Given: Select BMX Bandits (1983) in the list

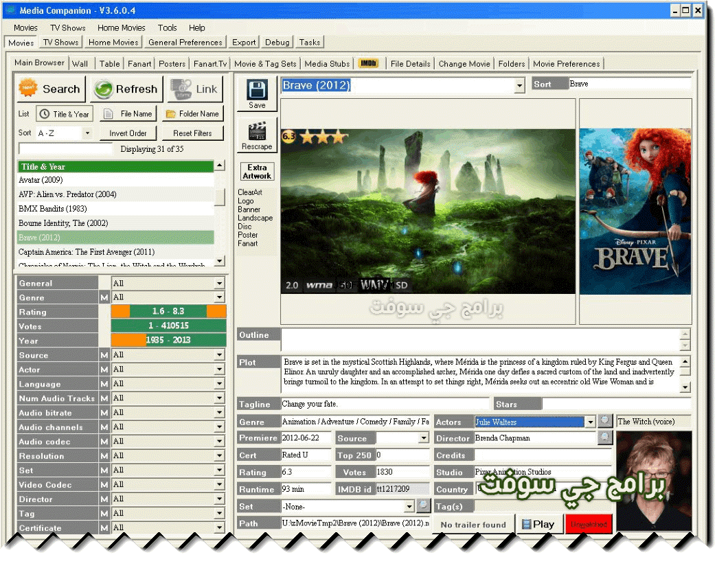Looking at the screenshot, I should [x=115, y=209].
